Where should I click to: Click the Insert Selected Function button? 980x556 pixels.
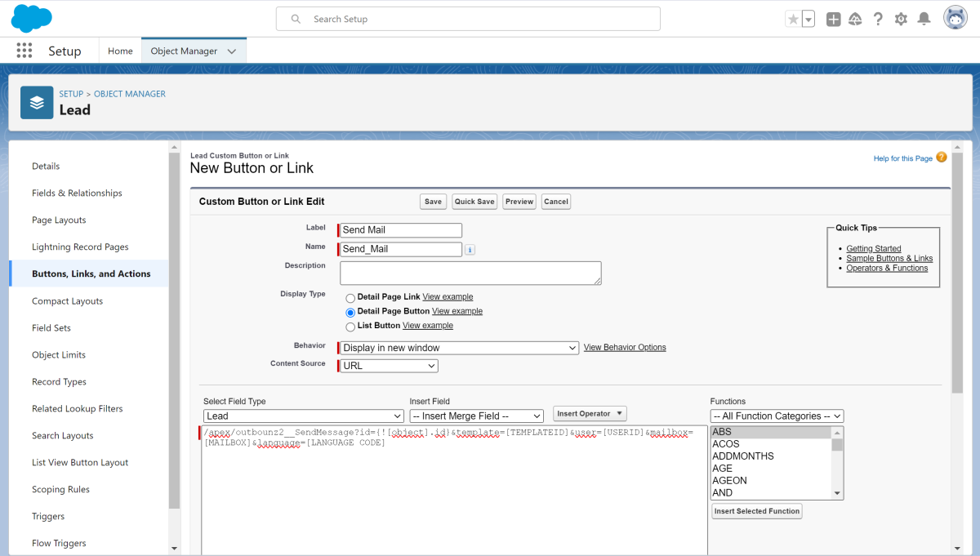tap(757, 511)
